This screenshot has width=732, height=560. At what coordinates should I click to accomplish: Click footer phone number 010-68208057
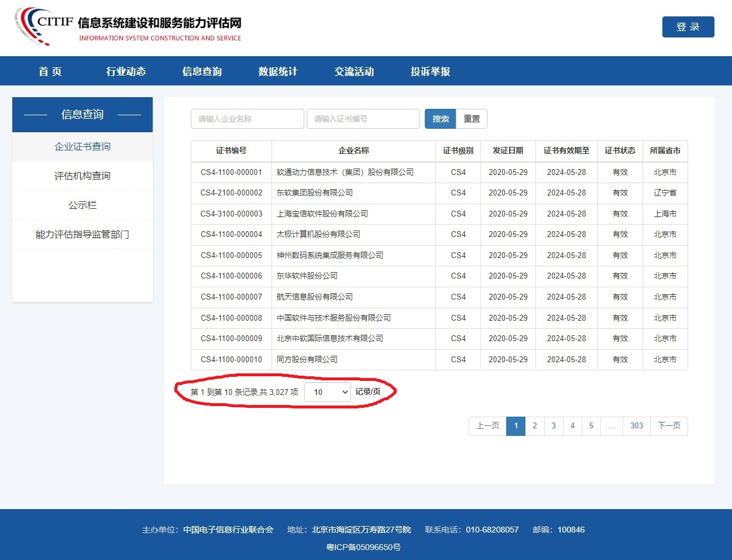tap(492, 530)
